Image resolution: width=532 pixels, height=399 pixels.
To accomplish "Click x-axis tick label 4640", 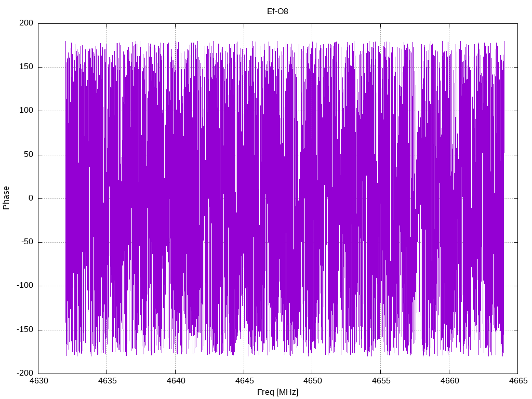I will click(x=176, y=381).
